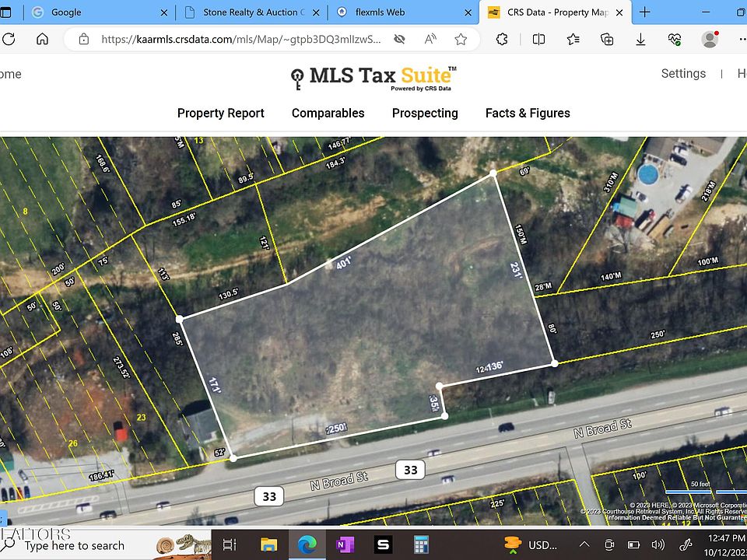Screen dimensions: 747x560
Task: View site information lock icon
Action: click(84, 39)
